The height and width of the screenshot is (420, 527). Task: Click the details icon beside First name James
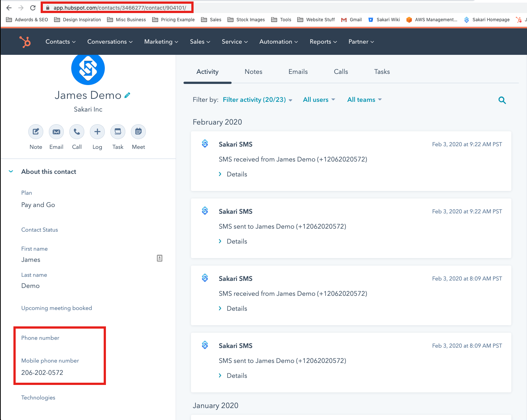click(x=160, y=258)
